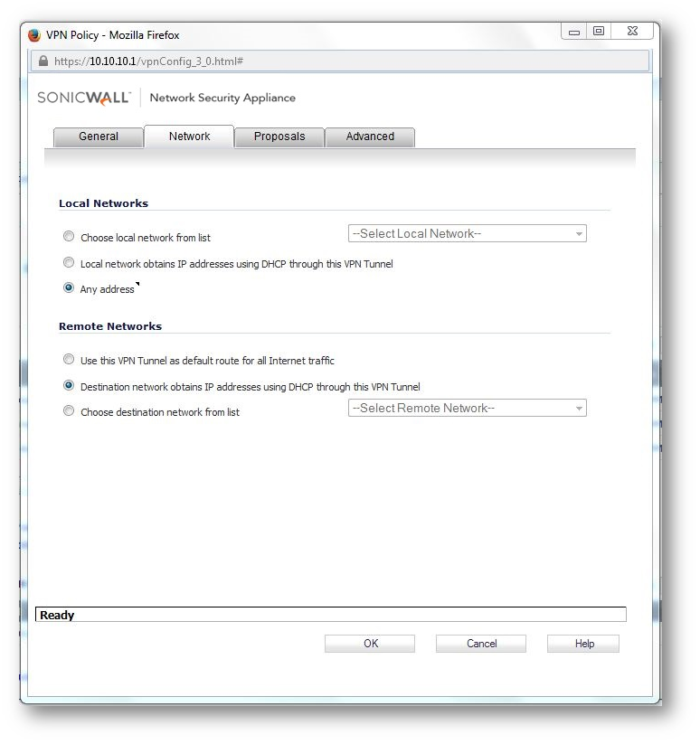Click the Cancel button
The image size is (700, 744).
pos(481,644)
